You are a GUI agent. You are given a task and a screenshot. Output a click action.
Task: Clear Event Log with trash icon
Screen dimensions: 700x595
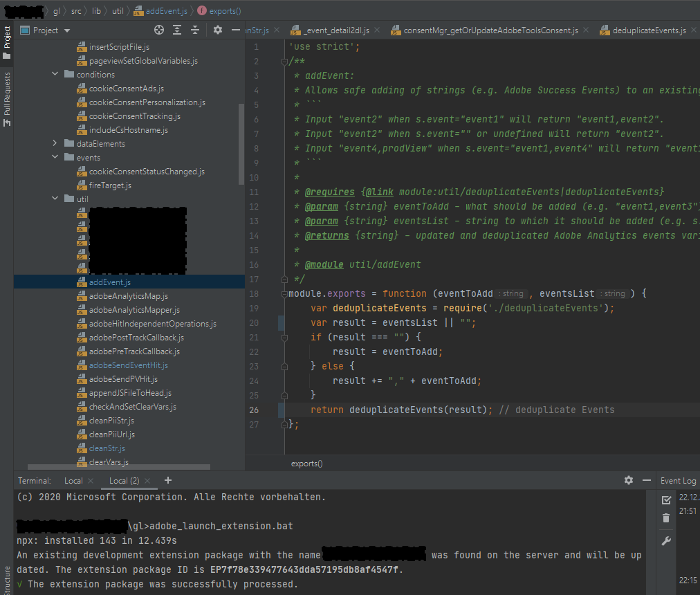(666, 518)
